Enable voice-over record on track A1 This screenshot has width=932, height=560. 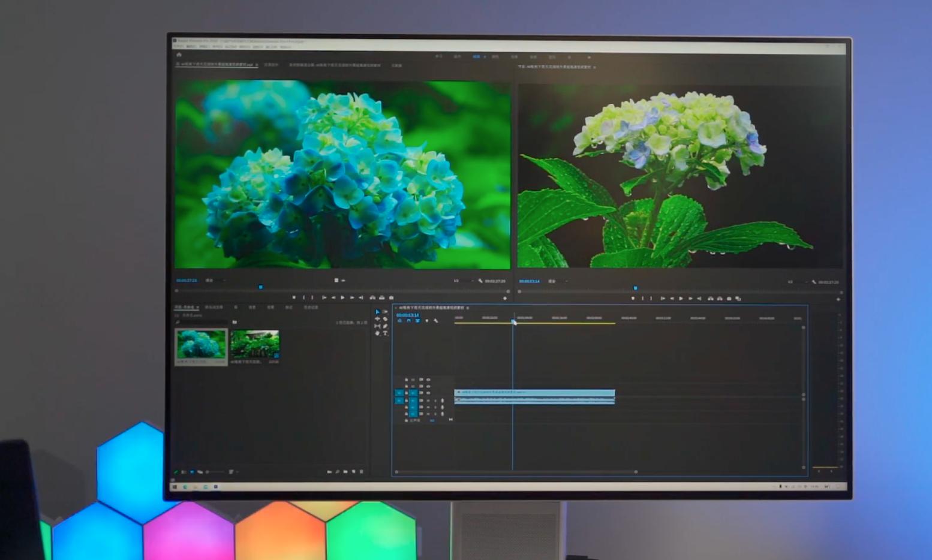click(x=443, y=400)
